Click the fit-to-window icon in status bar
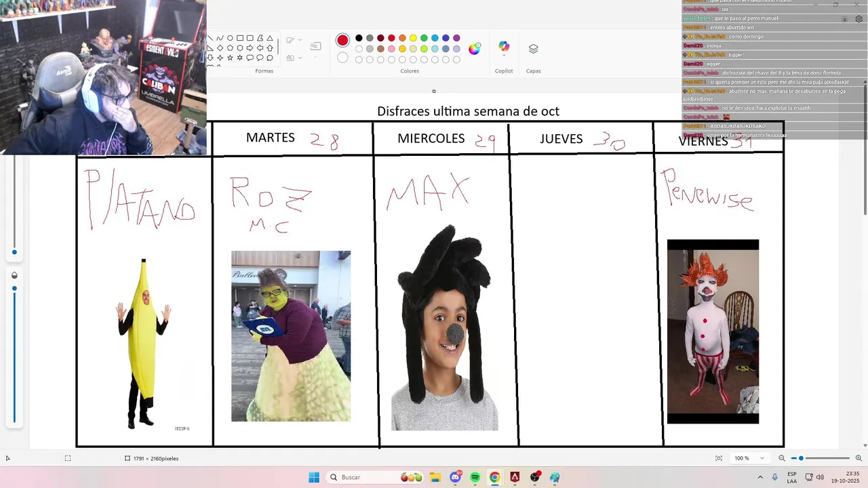 click(x=719, y=458)
